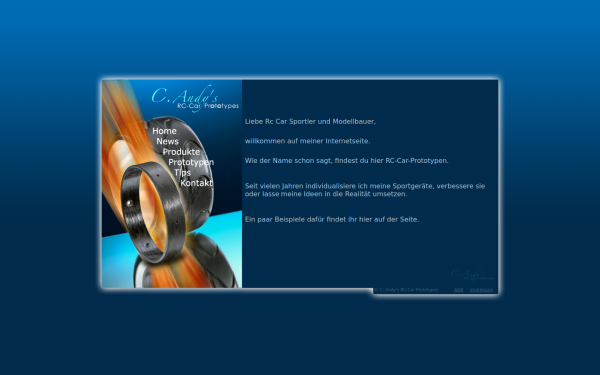Click the footer copyright text
Image resolution: width=600 pixels, height=375 pixels.
pyautogui.click(x=406, y=290)
